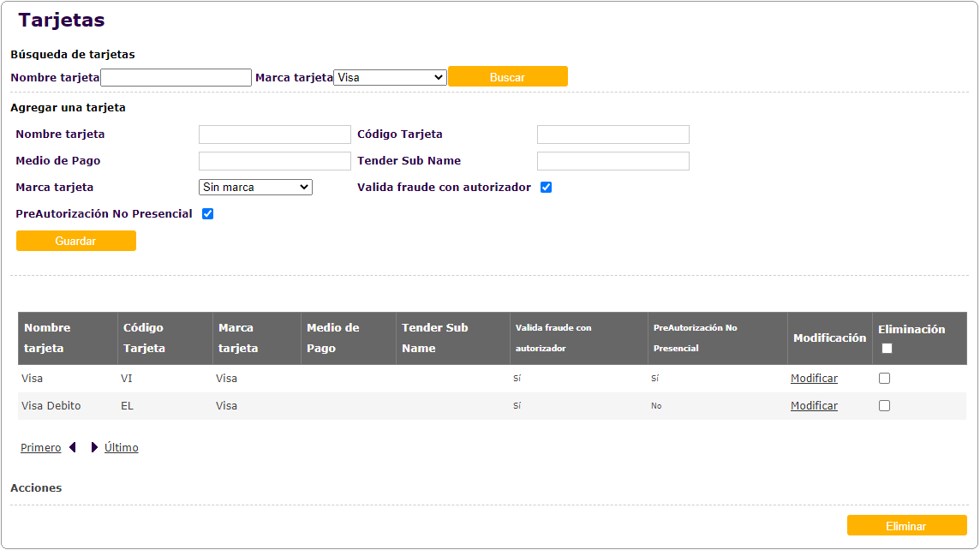
Task: Check the Eliminación box for Visa row
Action: point(885,378)
